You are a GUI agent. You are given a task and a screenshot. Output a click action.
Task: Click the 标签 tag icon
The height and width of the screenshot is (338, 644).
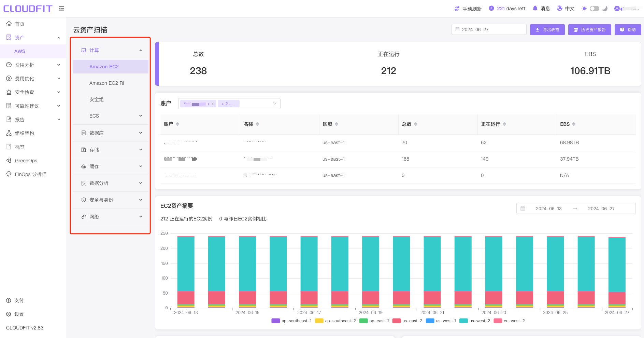[x=9, y=147]
